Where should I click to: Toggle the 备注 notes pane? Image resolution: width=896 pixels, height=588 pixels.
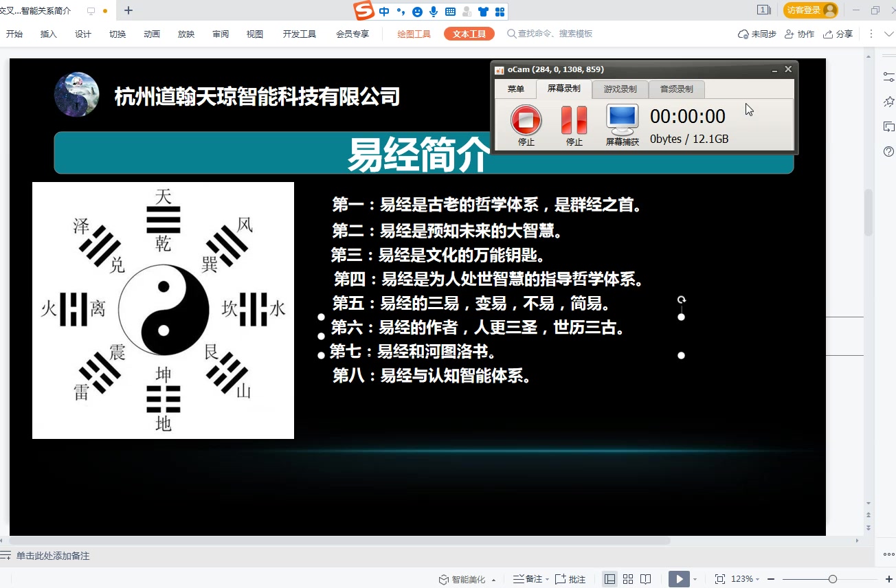click(x=528, y=579)
